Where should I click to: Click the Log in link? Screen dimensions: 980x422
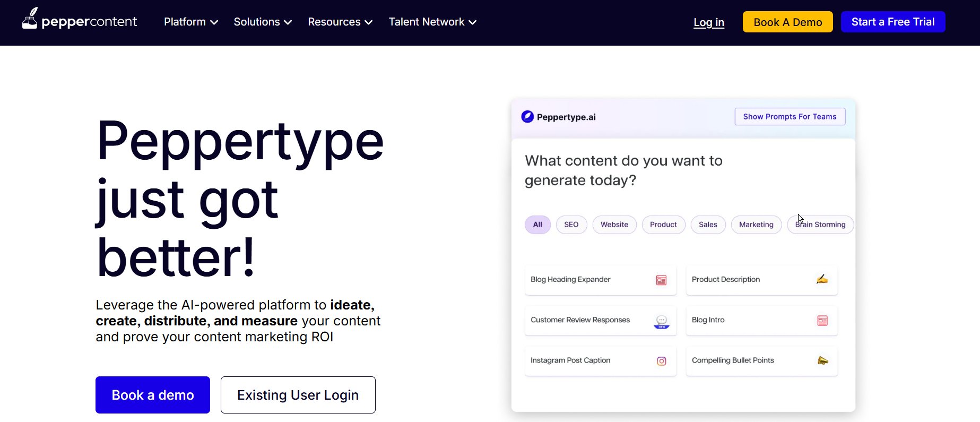tap(709, 22)
